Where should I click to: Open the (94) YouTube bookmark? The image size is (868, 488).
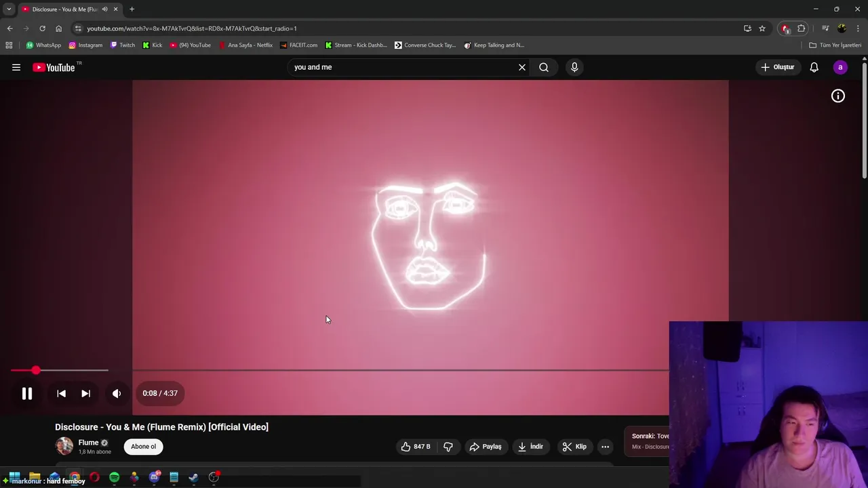point(190,45)
